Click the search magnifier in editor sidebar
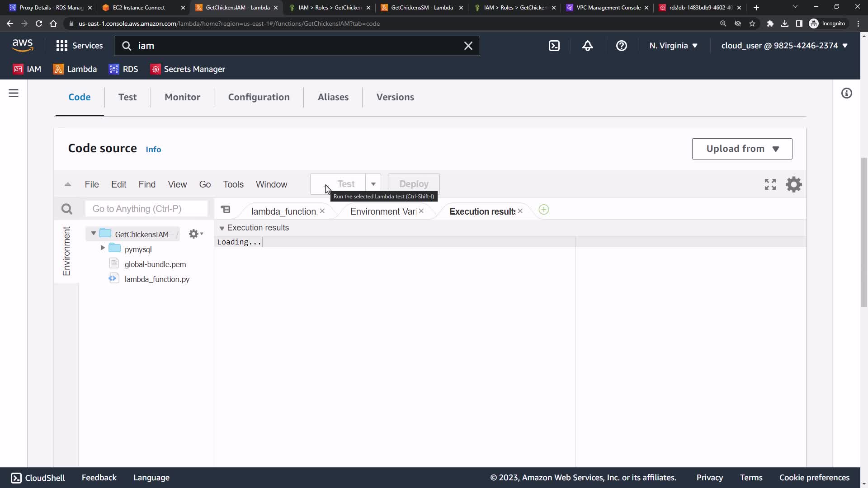Image resolution: width=868 pixels, height=488 pixels. (x=66, y=209)
